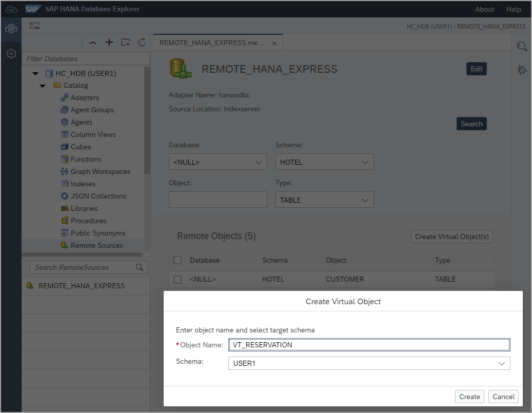The image size is (532, 413).
Task: Click the Object column header
Action: pyautogui.click(x=336, y=260)
